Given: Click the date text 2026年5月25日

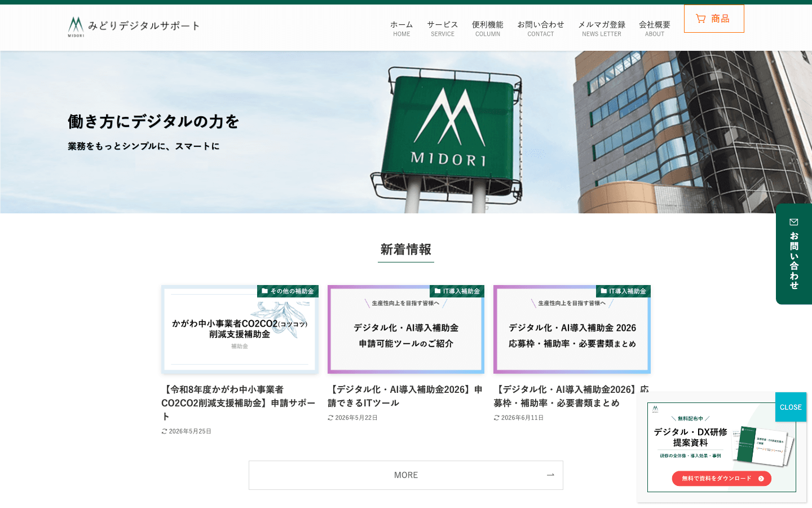Looking at the screenshot, I should pos(190,431).
